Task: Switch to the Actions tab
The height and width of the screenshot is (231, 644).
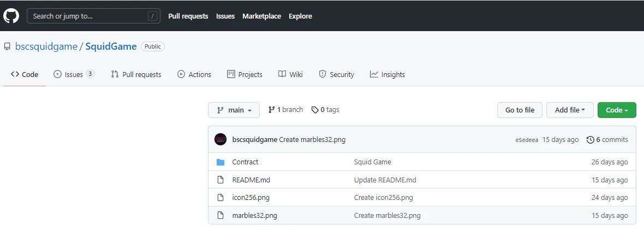Action: [x=194, y=74]
